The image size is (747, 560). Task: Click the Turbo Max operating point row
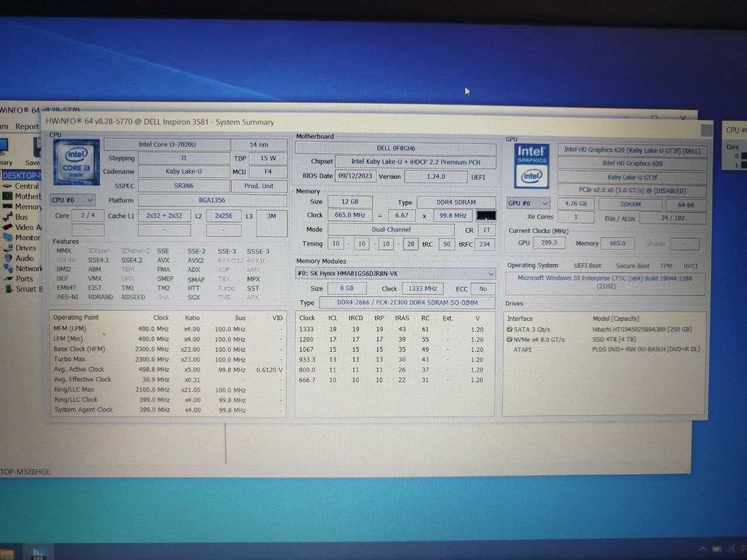pyautogui.click(x=168, y=359)
